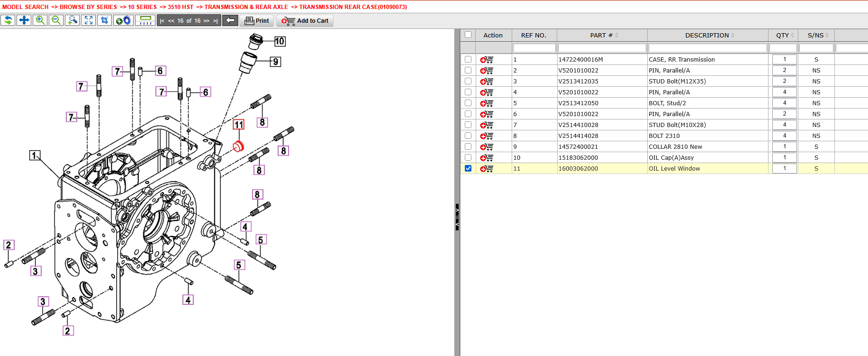Toggle the select-all checkbox in table header
This screenshot has height=356, width=868.
click(x=468, y=35)
